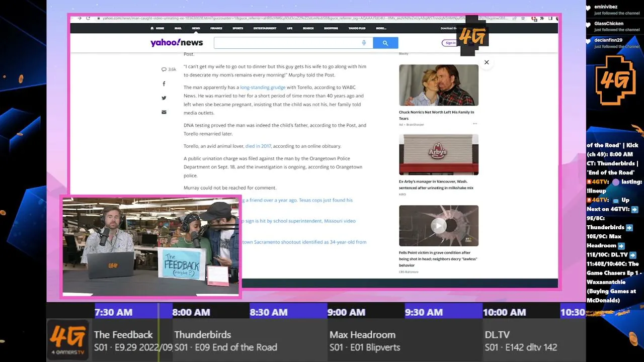The width and height of the screenshot is (644, 362).
Task: Click the 9:00 AM timeline marker
Action: [346, 312]
